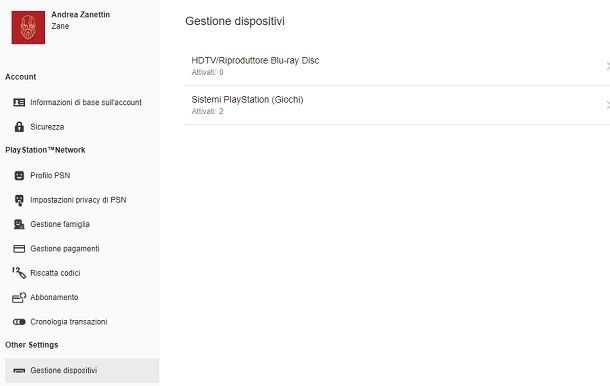Viewport: 610px width, 386px height.
Task: Click the console icon for Gestione dispositivi
Action: [19, 370]
